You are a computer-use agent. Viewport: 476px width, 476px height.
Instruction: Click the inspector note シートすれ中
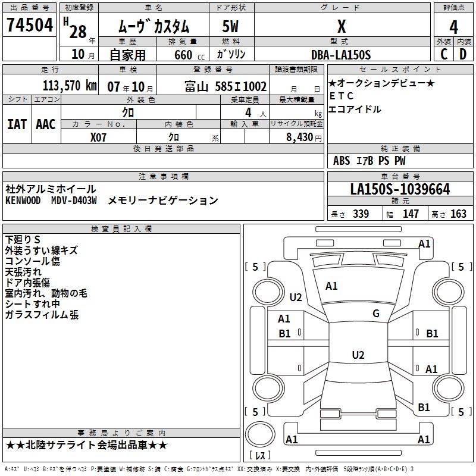click(x=33, y=304)
